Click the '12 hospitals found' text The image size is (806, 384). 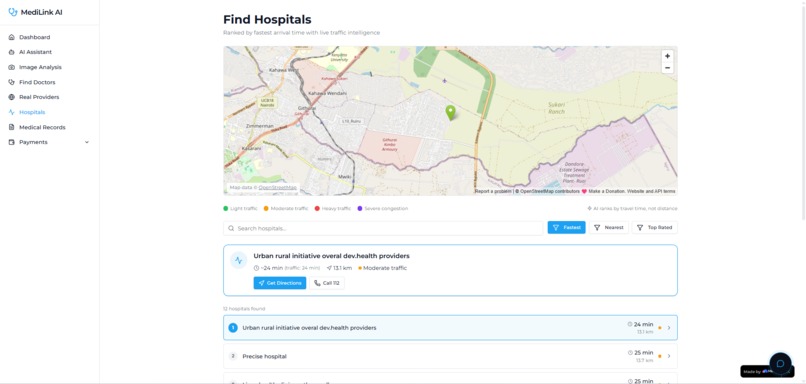(x=244, y=309)
